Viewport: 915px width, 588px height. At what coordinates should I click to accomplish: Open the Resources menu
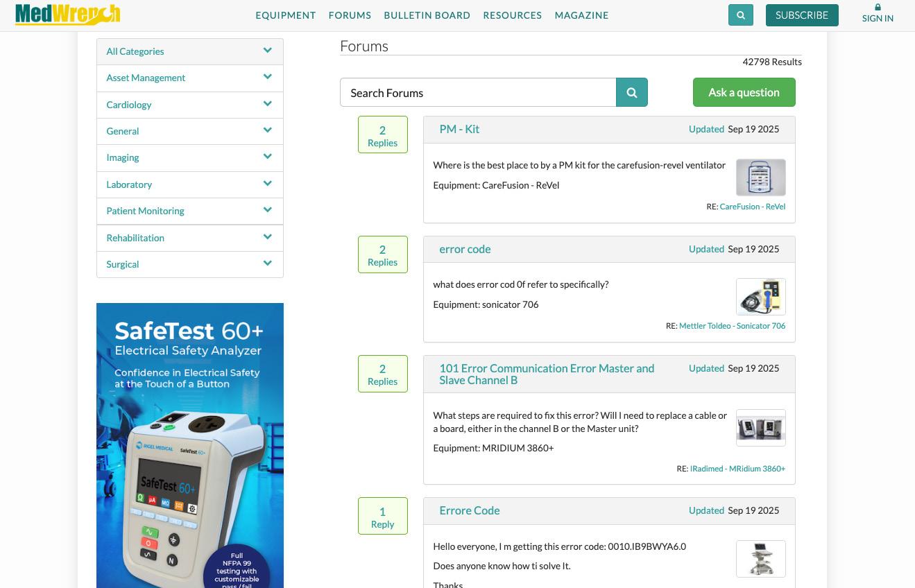coord(513,15)
